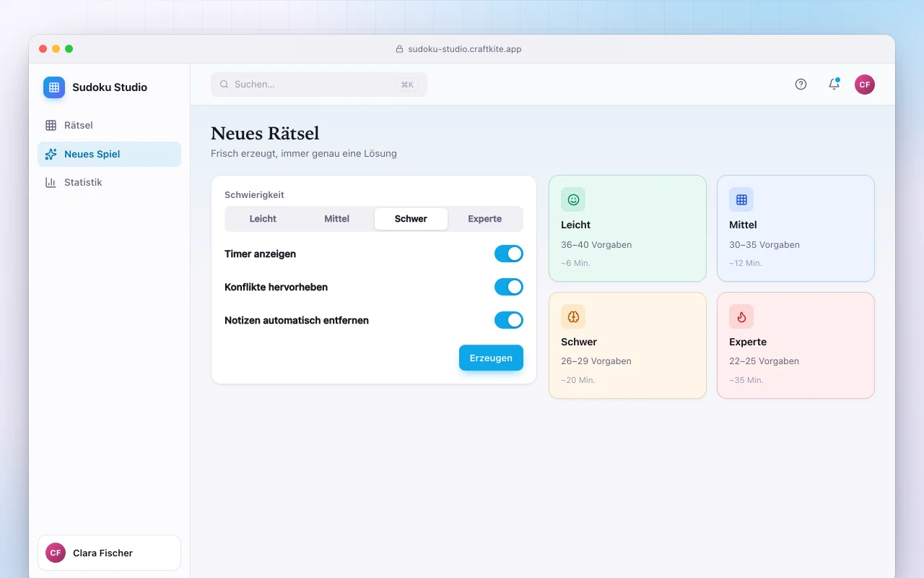Click the '~6 Min.' text
924x578 pixels.
click(x=575, y=263)
